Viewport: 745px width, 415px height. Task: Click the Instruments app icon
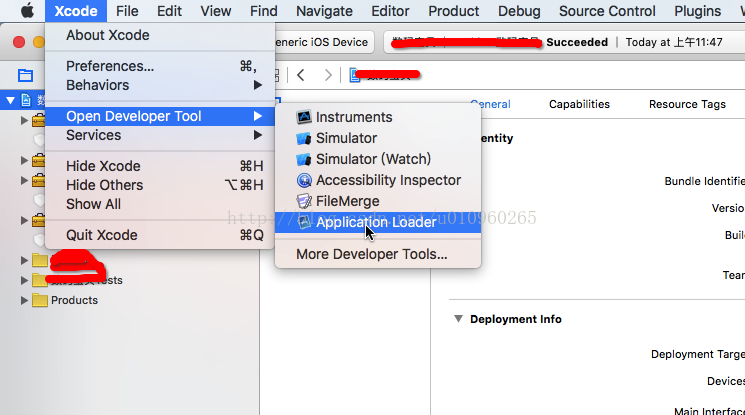pyautogui.click(x=304, y=117)
